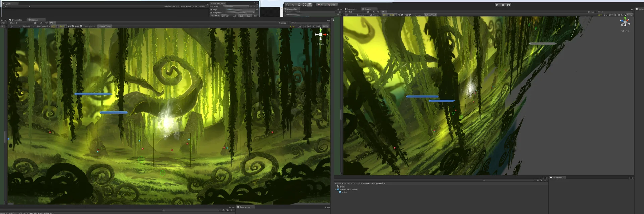Viewport: 644px width, 214px height.
Task: Select the Move tool in the top toolbar
Action: pyautogui.click(x=293, y=5)
